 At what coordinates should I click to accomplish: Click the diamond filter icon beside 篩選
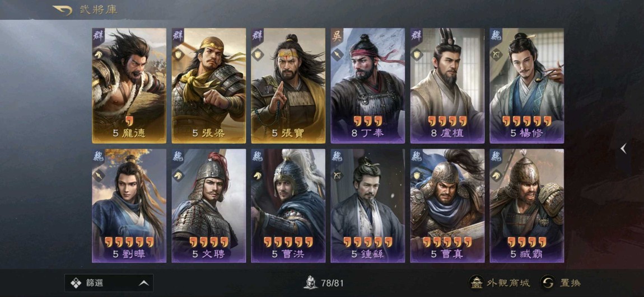[76, 282]
